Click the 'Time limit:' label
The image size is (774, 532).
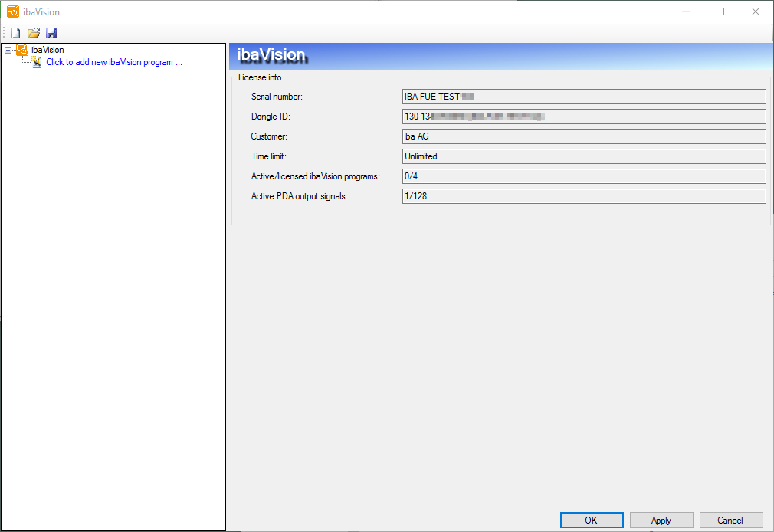pos(268,156)
